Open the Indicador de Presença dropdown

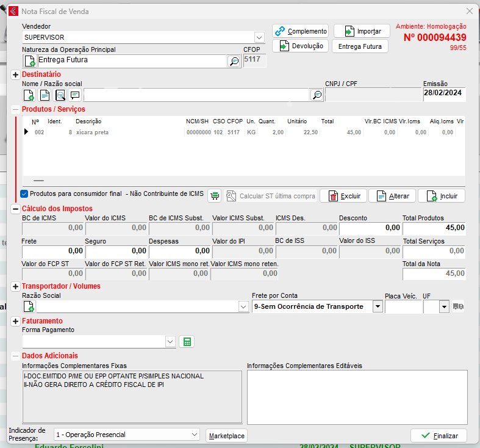(x=194, y=435)
